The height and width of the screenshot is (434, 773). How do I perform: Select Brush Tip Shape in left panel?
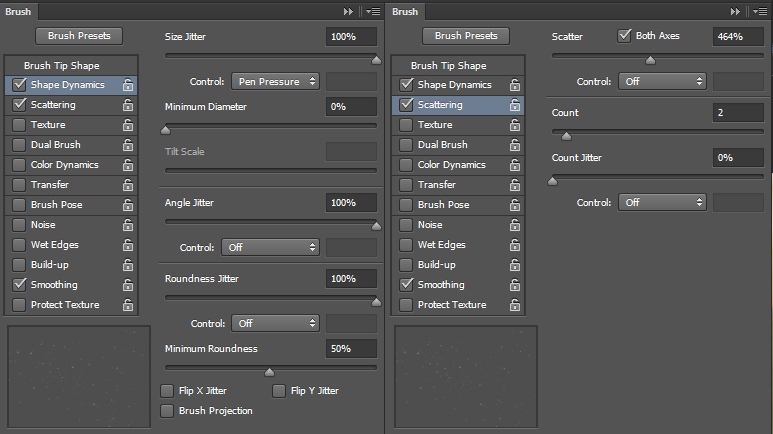pos(62,66)
